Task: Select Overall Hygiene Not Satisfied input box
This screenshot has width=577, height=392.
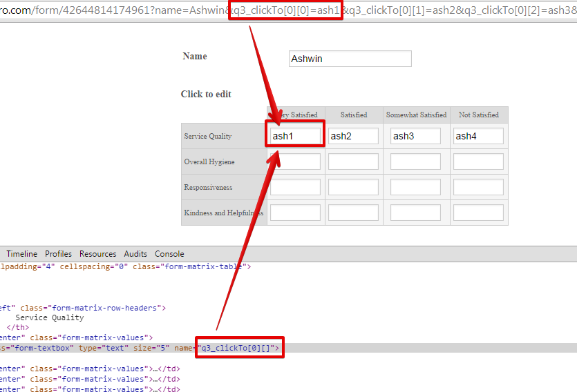Action: tap(477, 161)
